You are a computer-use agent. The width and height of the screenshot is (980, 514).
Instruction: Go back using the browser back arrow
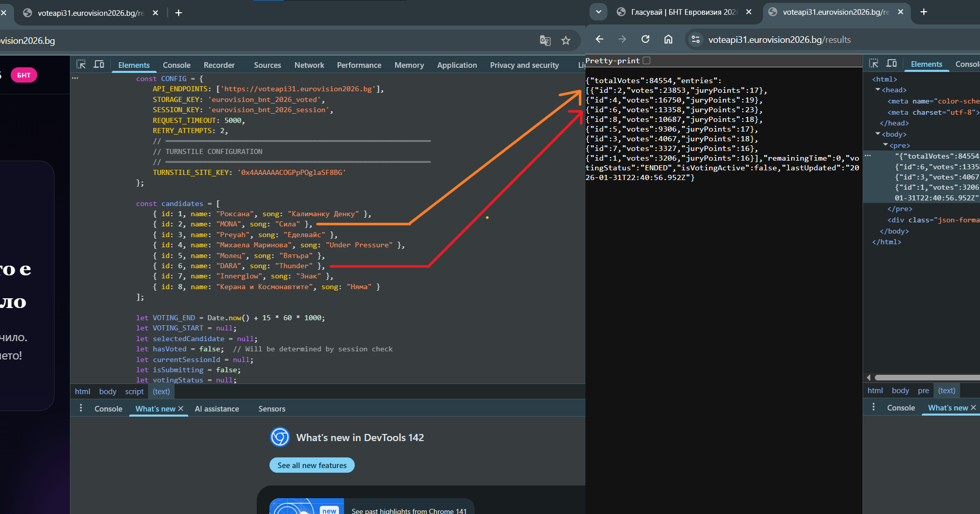[x=600, y=39]
